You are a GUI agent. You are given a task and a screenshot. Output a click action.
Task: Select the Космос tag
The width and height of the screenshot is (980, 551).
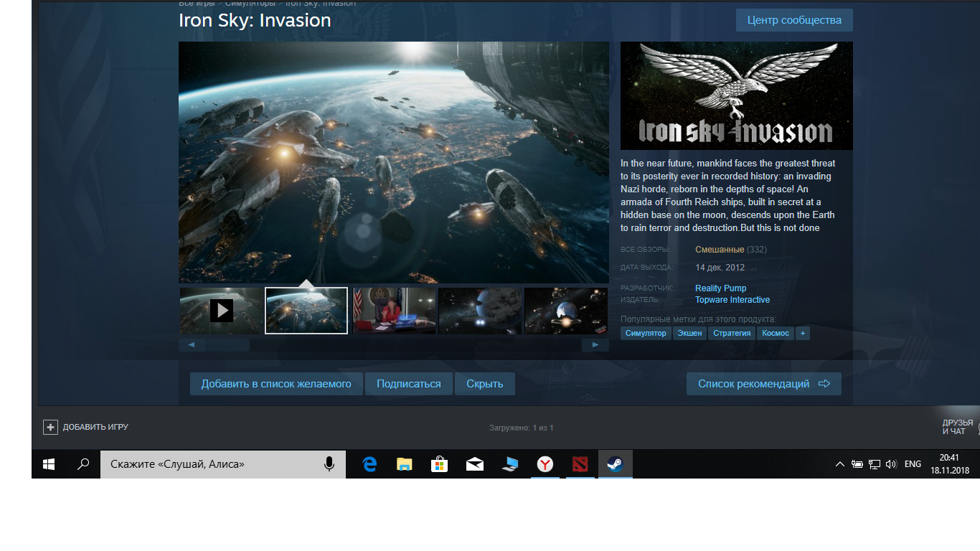tap(776, 333)
